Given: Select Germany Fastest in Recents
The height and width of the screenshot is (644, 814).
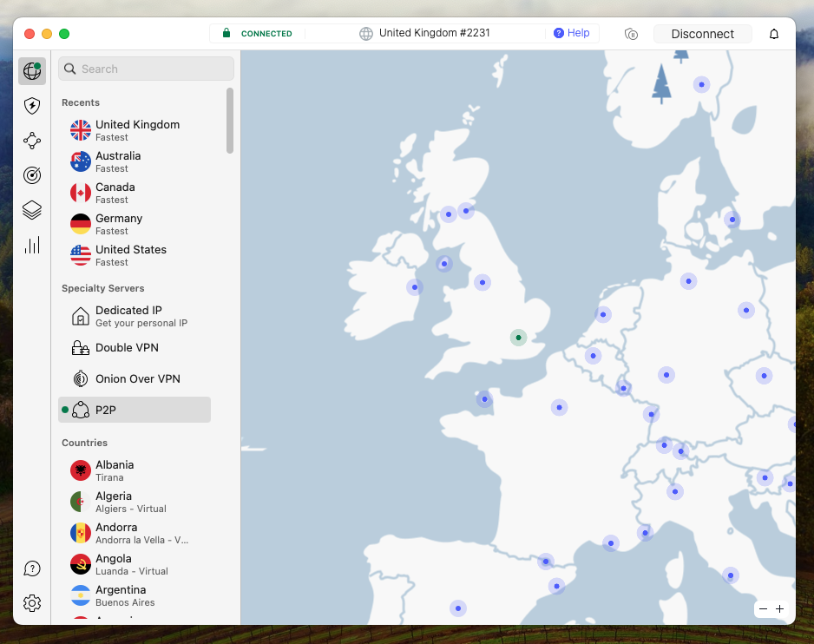Looking at the screenshot, I should (x=135, y=224).
